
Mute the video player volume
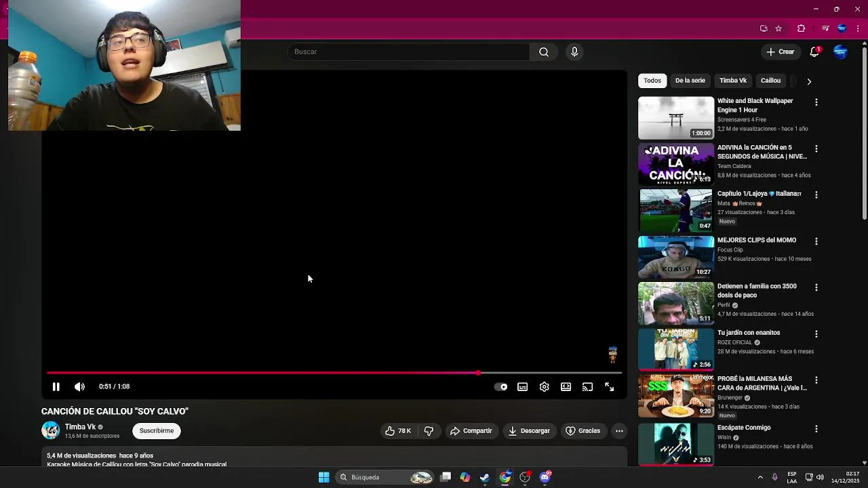point(79,386)
